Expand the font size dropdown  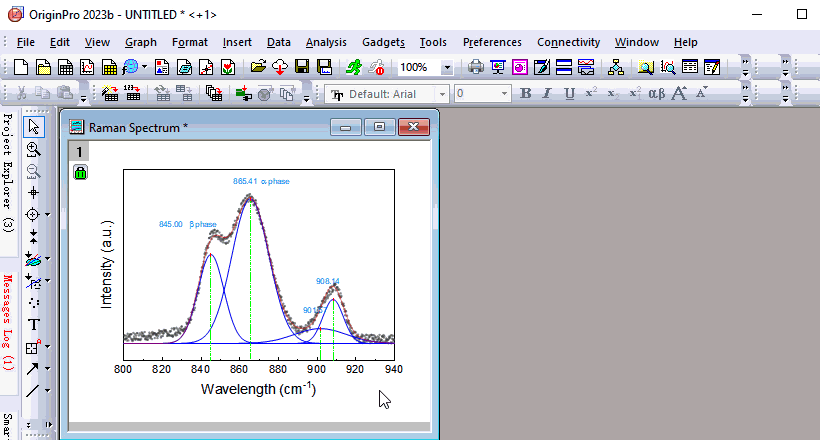[x=505, y=94]
